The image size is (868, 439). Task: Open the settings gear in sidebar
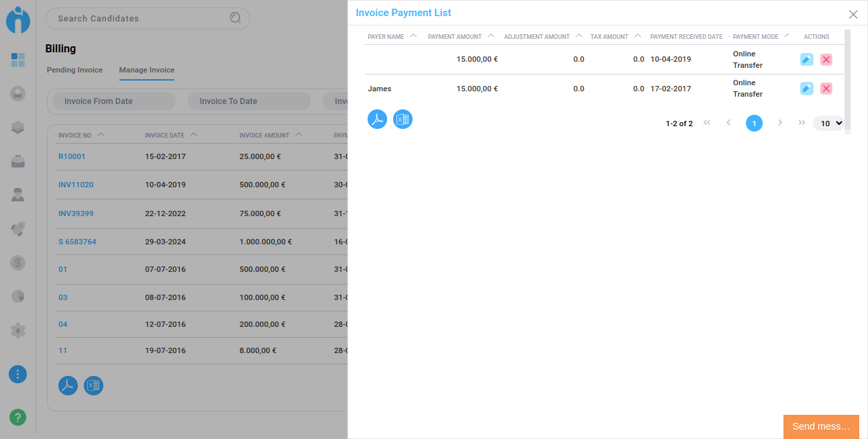[18, 330]
